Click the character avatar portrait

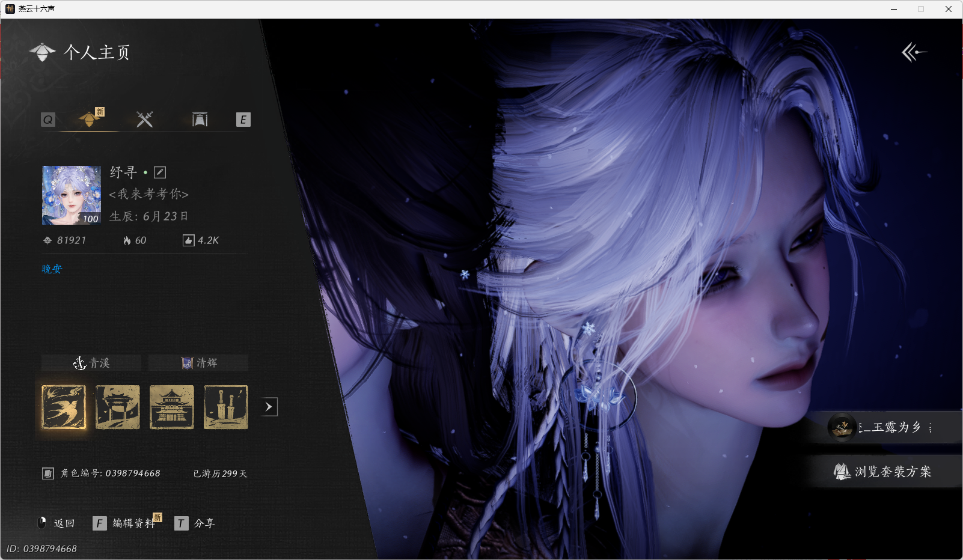[72, 195]
